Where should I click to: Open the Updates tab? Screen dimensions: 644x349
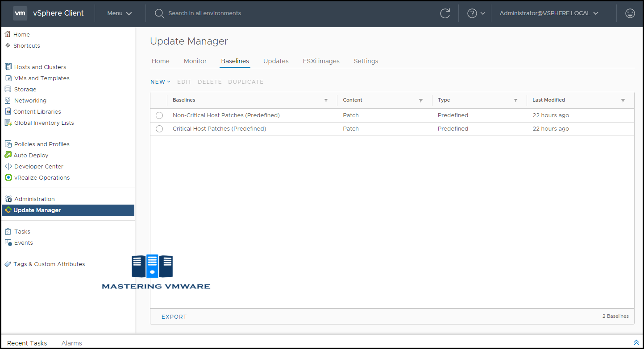click(x=276, y=61)
